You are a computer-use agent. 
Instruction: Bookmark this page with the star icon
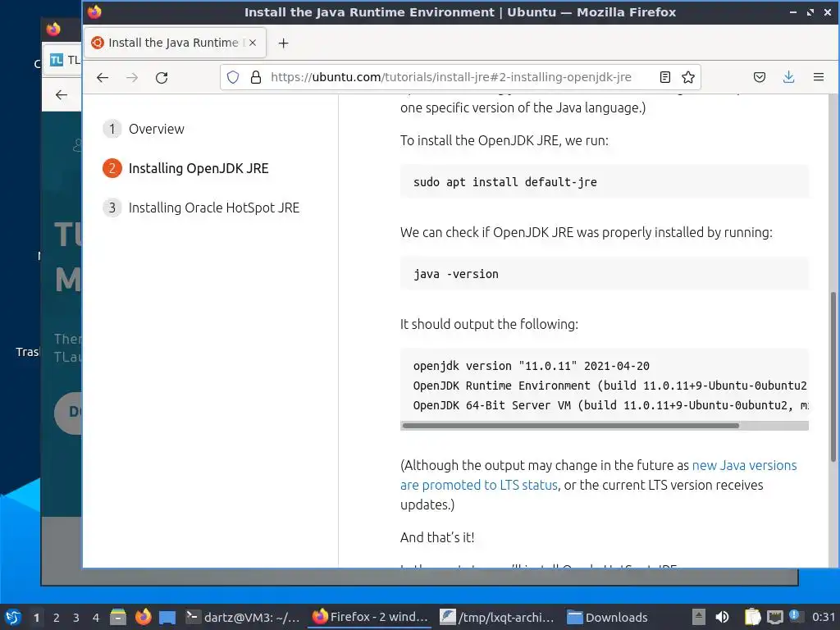pos(688,77)
